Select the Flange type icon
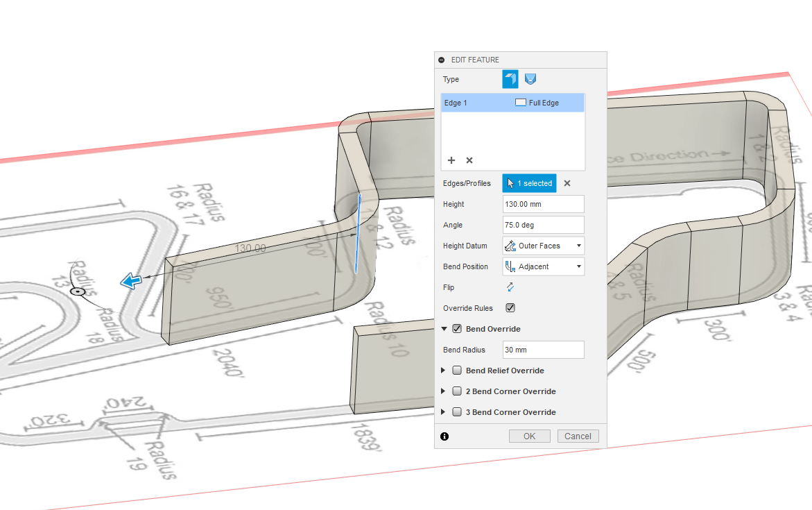Screen dimensions: 812x510 pos(510,78)
